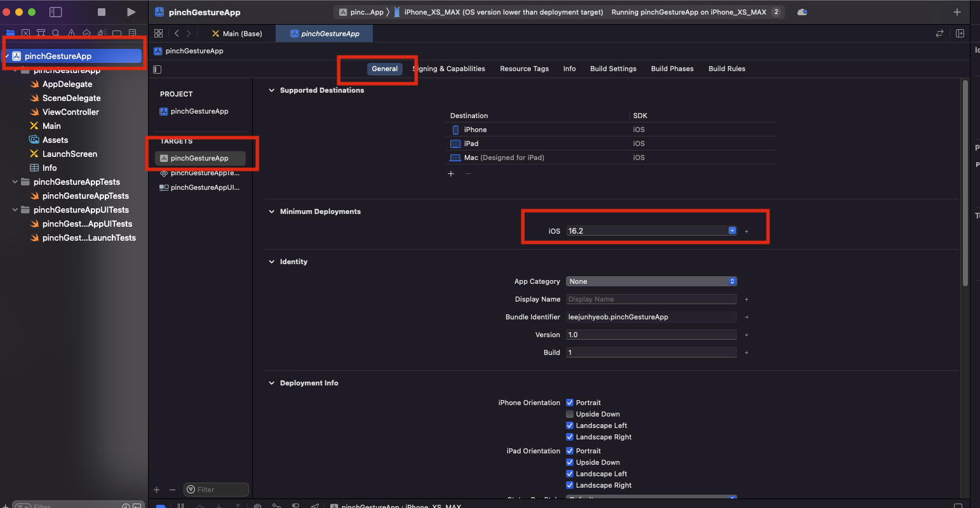Uncheck iPad Landscape Right orientation
The height and width of the screenshot is (508, 980).
[x=570, y=485]
